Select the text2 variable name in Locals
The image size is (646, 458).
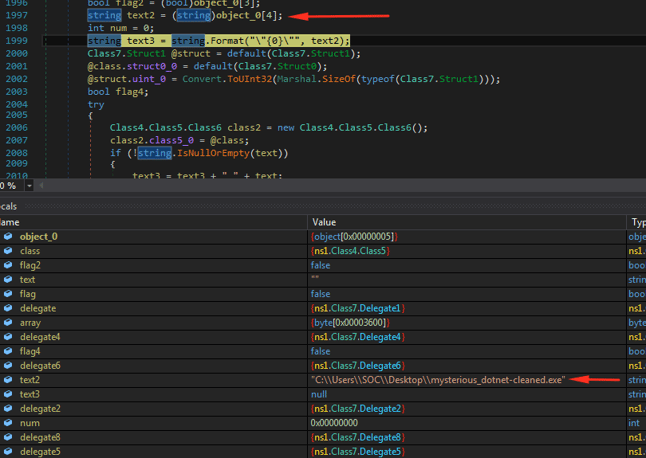tap(30, 380)
